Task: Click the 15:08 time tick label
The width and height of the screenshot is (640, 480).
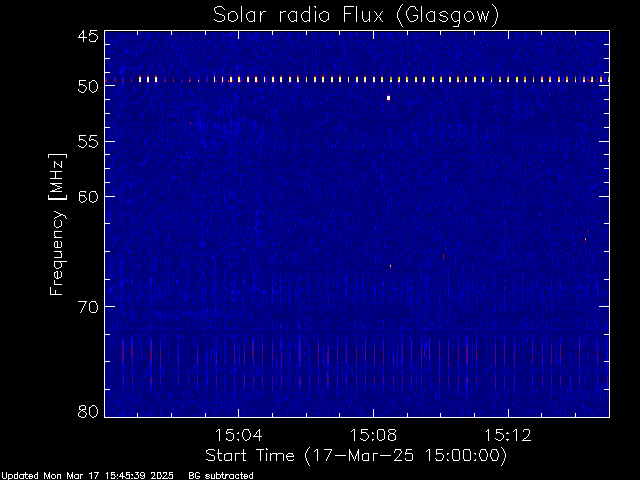Action: pos(373,435)
